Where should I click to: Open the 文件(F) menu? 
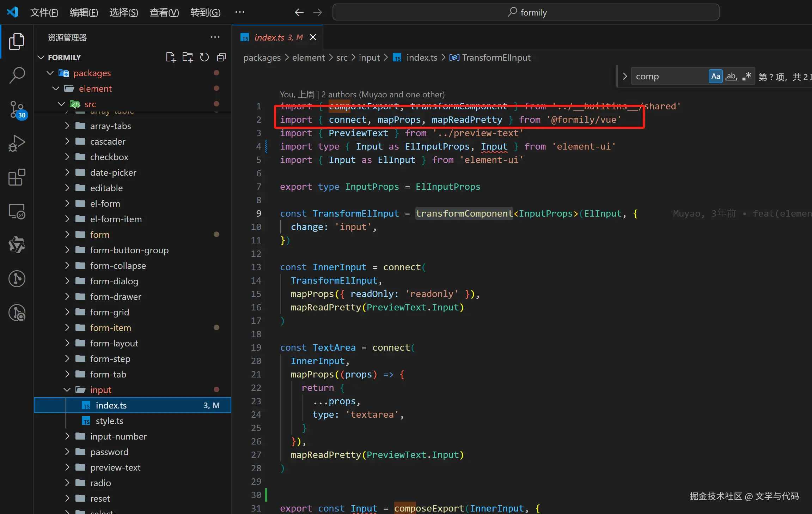click(x=44, y=13)
